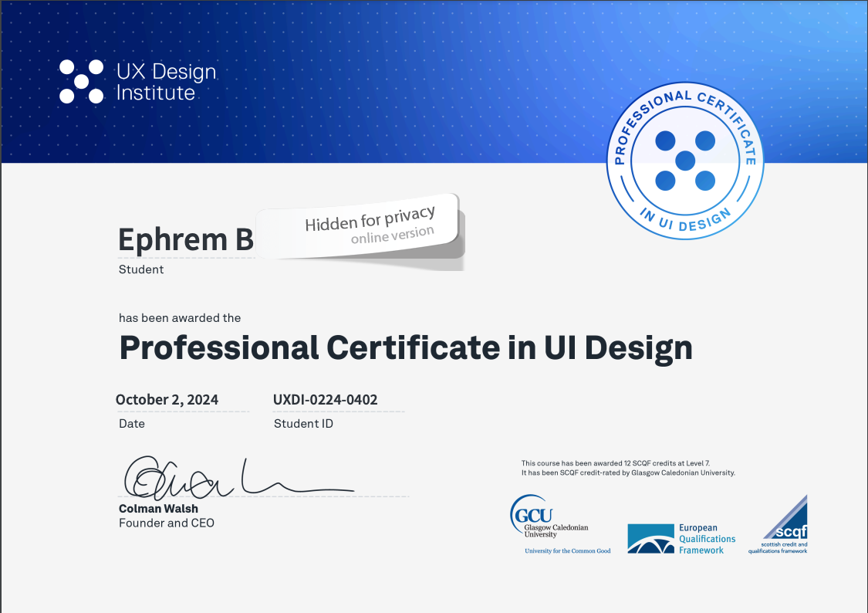Image resolution: width=868 pixels, height=613 pixels.
Task: Click the Student ID label
Action: pyautogui.click(x=303, y=424)
